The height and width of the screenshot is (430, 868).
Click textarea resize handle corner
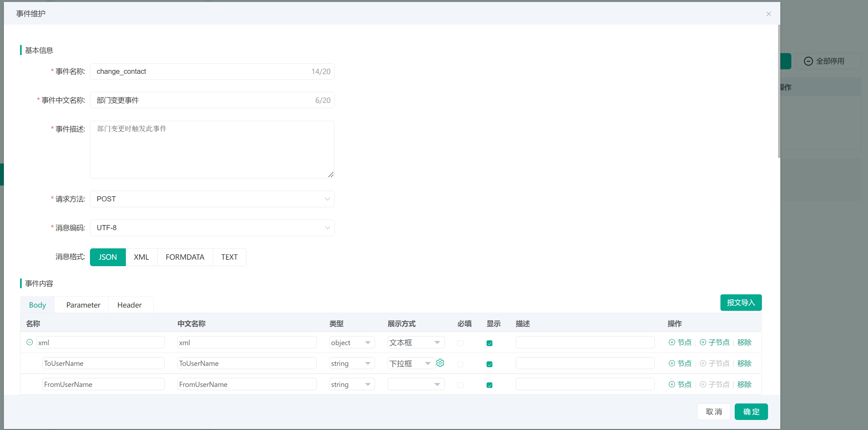click(x=331, y=174)
